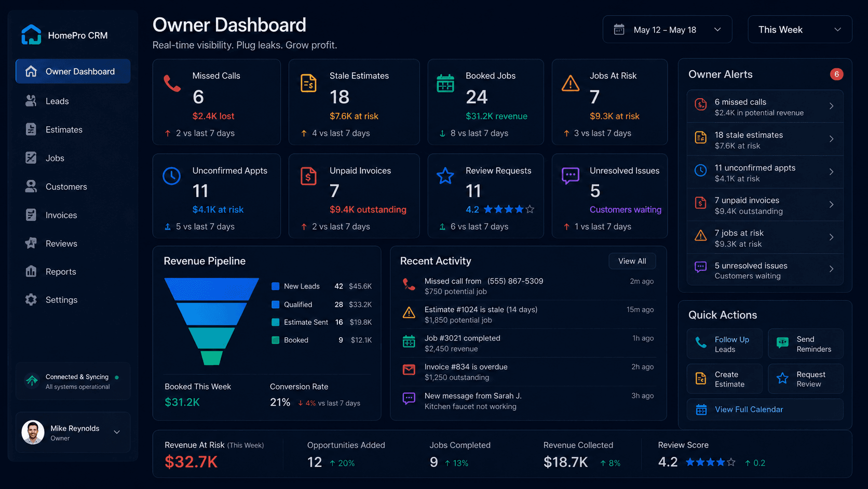This screenshot has width=868, height=489.
Task: Click the Connected & Syncing status icon
Action: [32, 380]
